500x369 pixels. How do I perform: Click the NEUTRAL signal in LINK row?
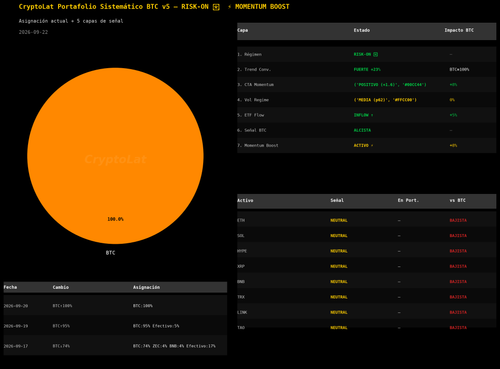tap(339, 312)
